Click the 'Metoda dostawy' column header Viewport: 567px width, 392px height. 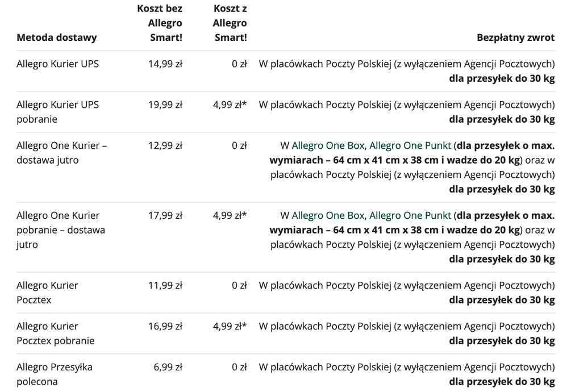(x=57, y=37)
